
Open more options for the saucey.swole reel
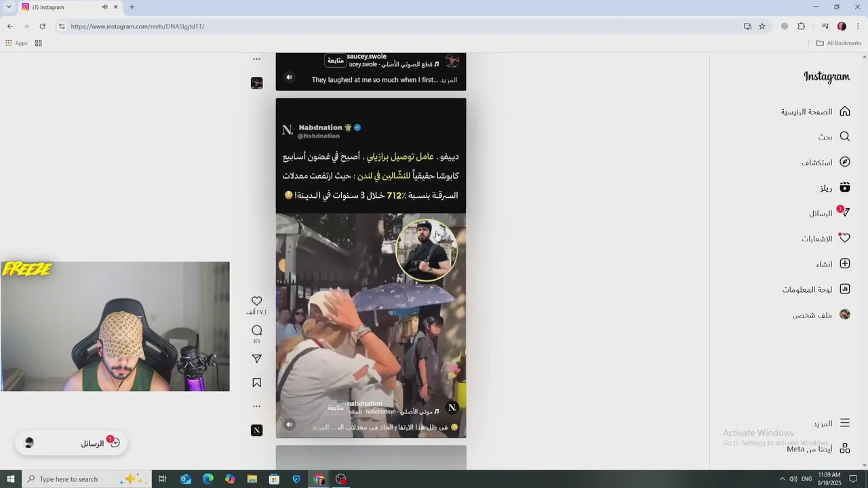256,59
